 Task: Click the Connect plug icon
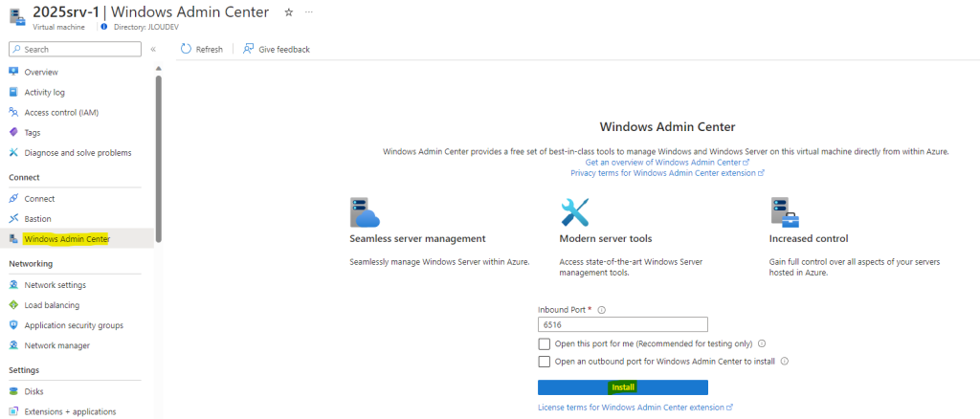13,199
